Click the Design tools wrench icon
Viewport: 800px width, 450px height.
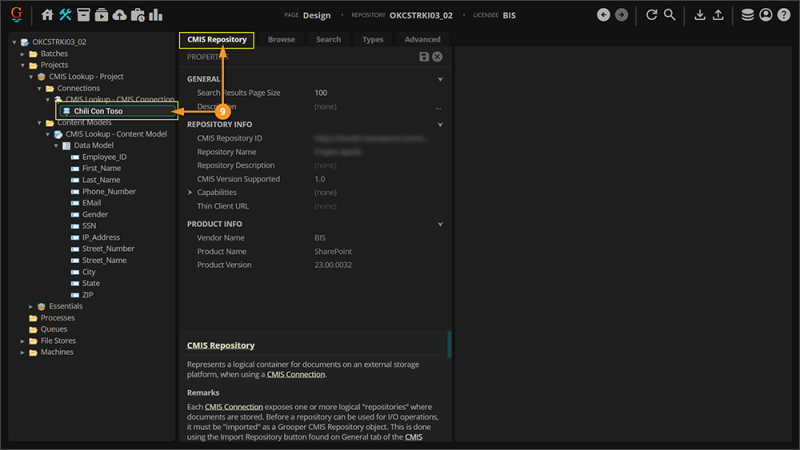pos(66,15)
